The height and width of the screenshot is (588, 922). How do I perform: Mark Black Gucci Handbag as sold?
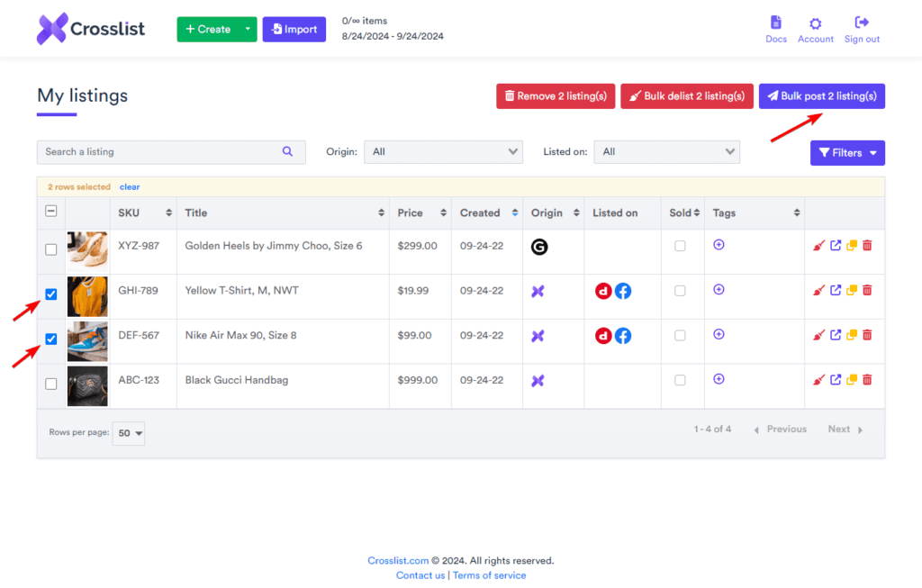[x=680, y=381]
